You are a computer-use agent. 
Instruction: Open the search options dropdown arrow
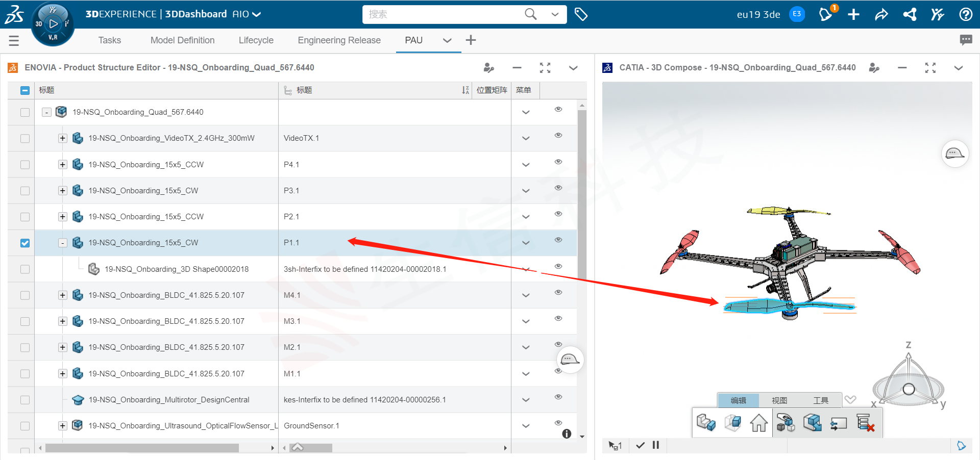click(555, 14)
